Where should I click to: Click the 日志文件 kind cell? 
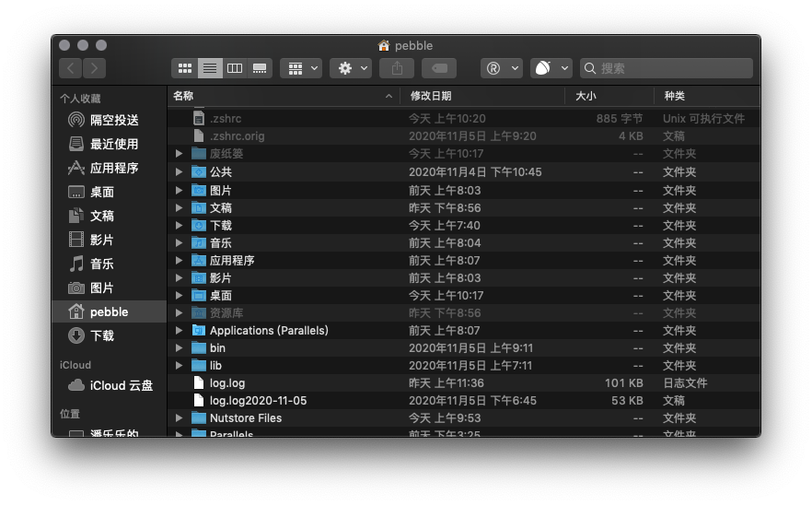point(685,383)
